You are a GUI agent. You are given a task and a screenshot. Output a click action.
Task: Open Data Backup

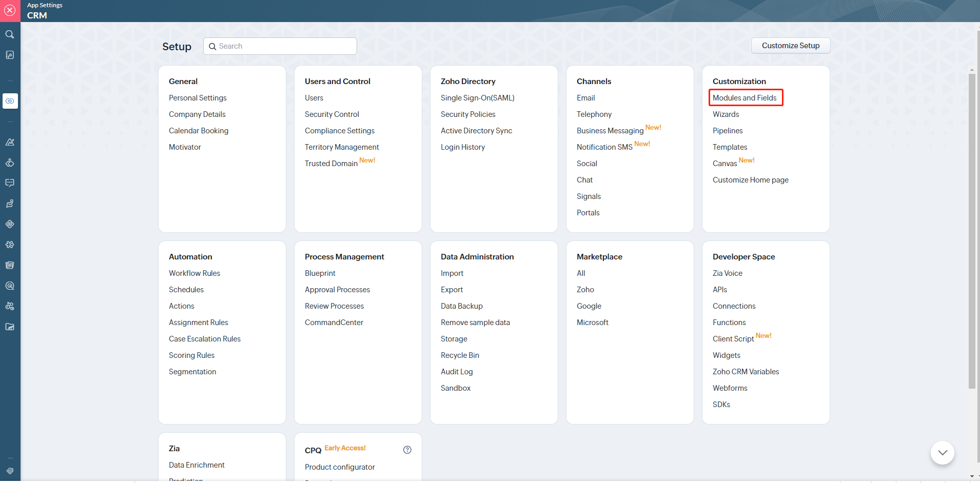click(462, 306)
